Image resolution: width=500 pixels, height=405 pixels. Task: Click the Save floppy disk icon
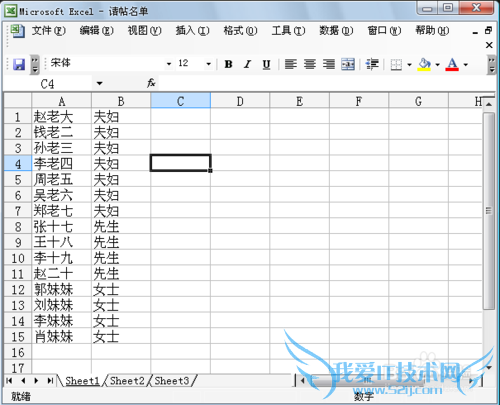(19, 64)
